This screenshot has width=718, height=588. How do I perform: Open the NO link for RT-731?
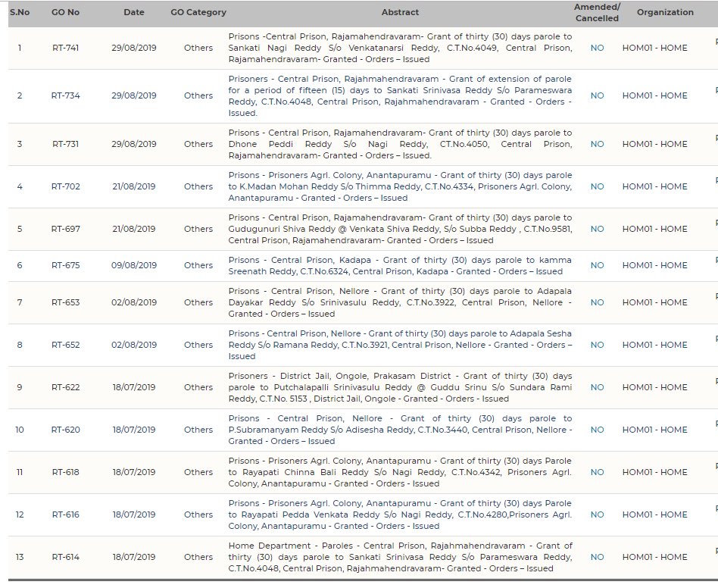pyautogui.click(x=597, y=144)
